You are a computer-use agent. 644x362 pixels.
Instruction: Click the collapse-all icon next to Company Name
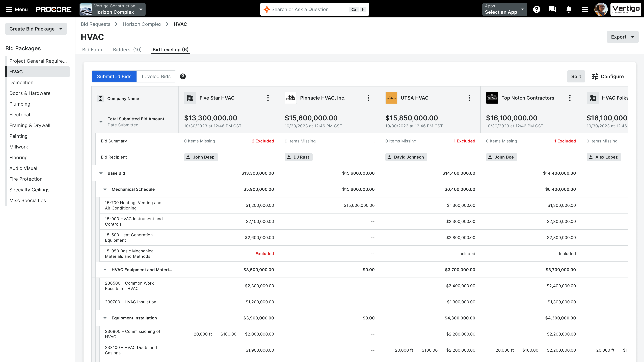point(100,99)
